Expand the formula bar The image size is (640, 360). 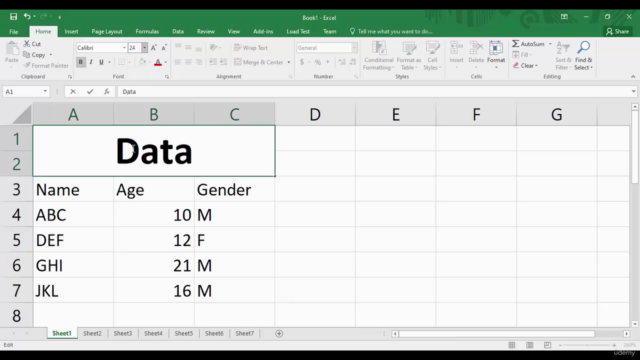[633, 91]
